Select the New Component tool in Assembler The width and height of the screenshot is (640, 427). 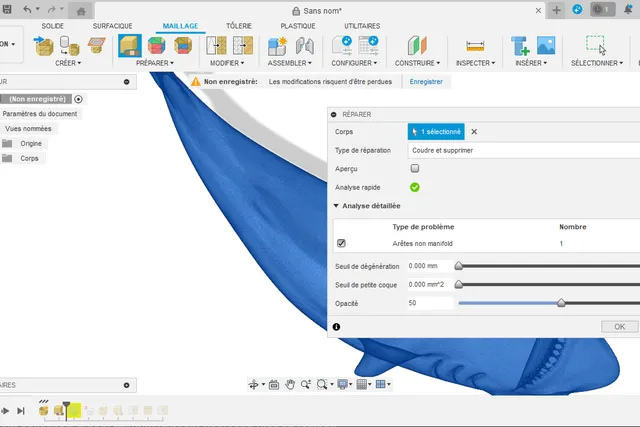click(x=277, y=46)
